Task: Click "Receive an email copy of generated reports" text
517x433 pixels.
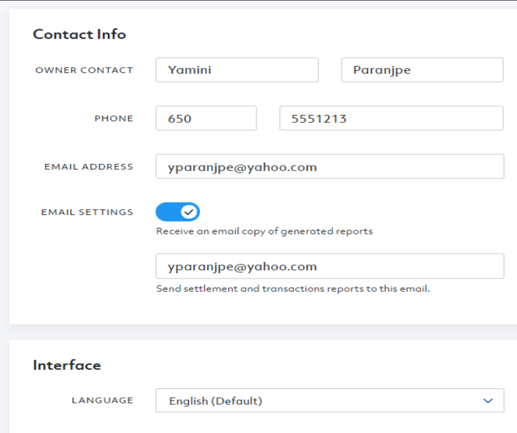Action: 264,231
